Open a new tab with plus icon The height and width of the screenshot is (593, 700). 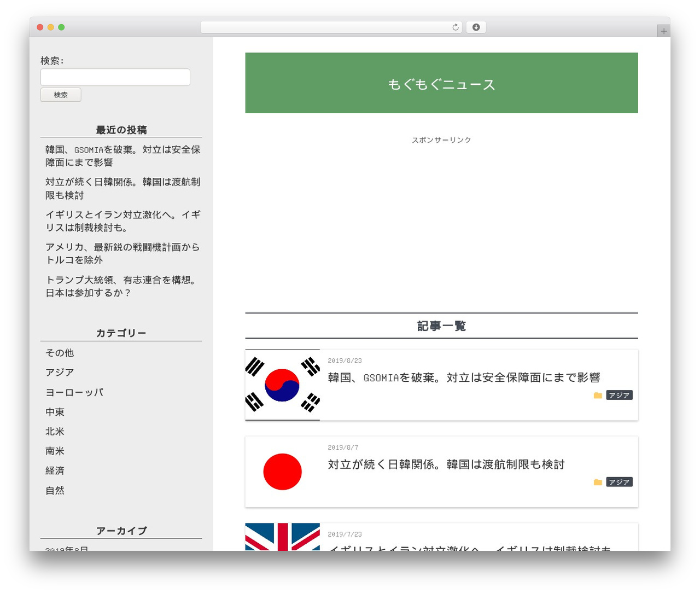(x=663, y=31)
